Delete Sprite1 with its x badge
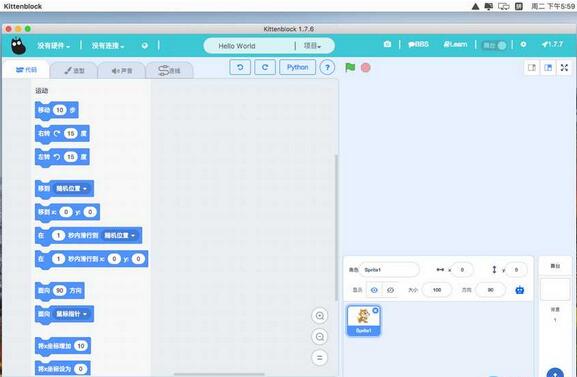Viewport: 577px width, 377px height. tap(375, 311)
